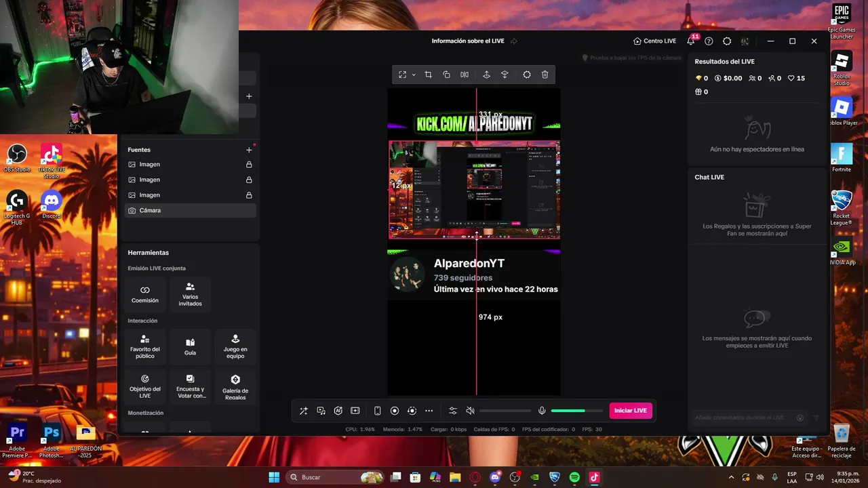This screenshot has height=488, width=868.
Task: Open the source settings circle icon
Action: click(527, 75)
